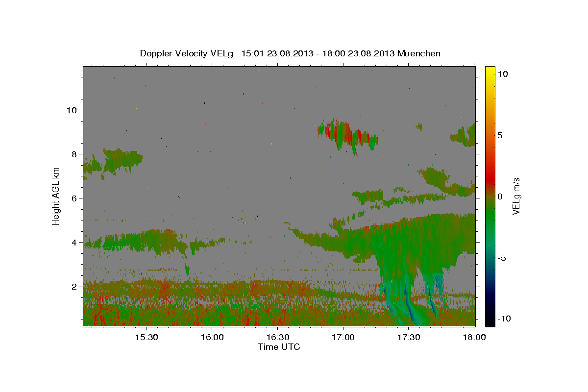Viewport: 588px width, 392px height.
Task: Click the colorbar label '5'
Action: (499, 135)
